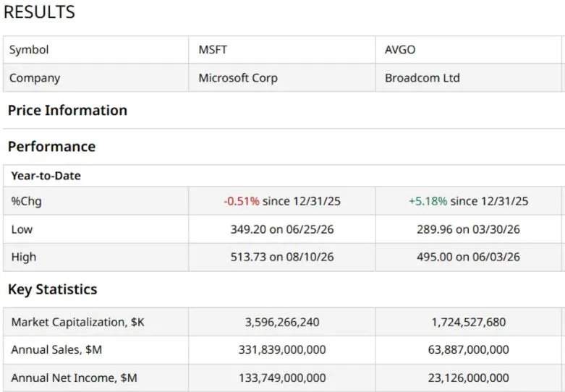Collapse the Performance section header
Viewport: 565px width, 392px height.
51,147
